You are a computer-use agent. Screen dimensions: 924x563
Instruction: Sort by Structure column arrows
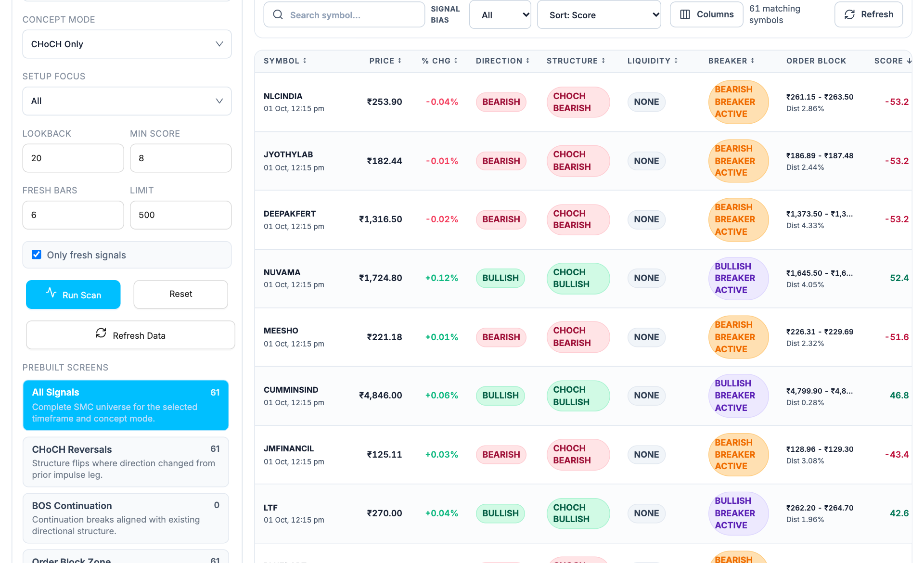603,61
